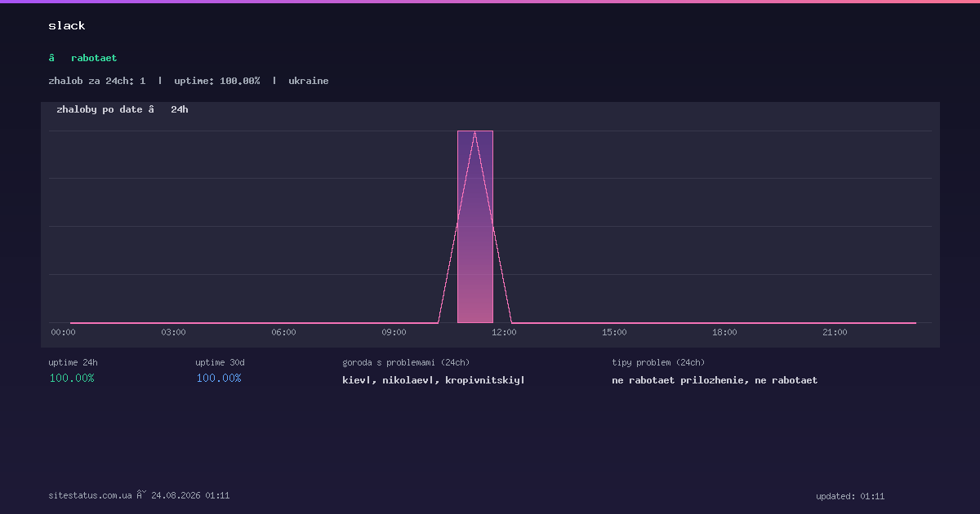
Task: Select the kropivnitskiy city entry
Action: click(485, 380)
